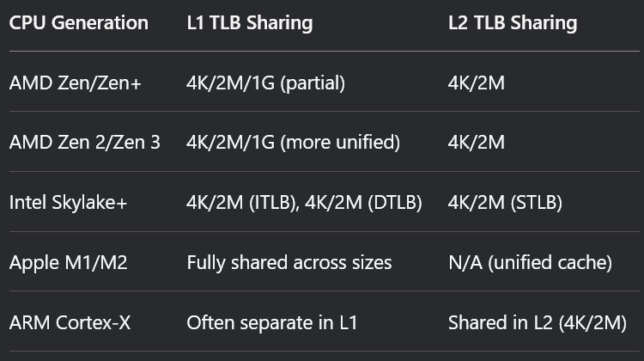Select the AMD Zen/Zen+ cell
This screenshot has height=361, width=644.
(x=76, y=83)
